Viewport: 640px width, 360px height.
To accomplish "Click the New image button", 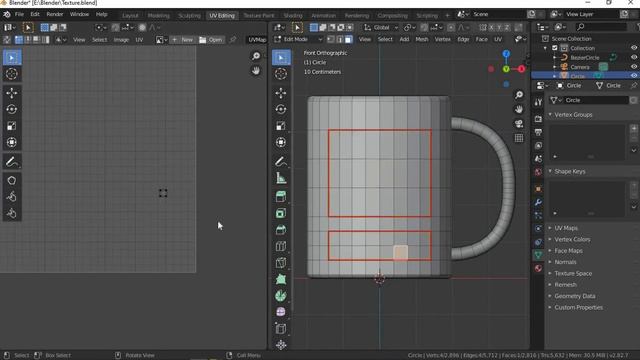I will click(x=182, y=40).
